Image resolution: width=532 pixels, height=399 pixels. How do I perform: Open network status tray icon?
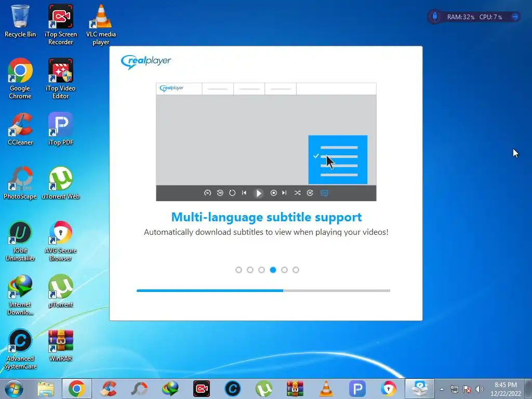click(x=454, y=389)
